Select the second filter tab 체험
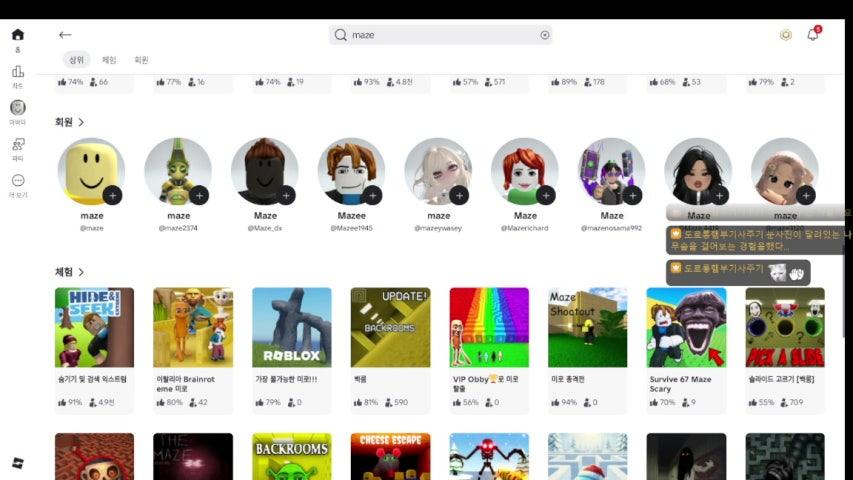Viewport: 853px width, 480px height. (109, 60)
